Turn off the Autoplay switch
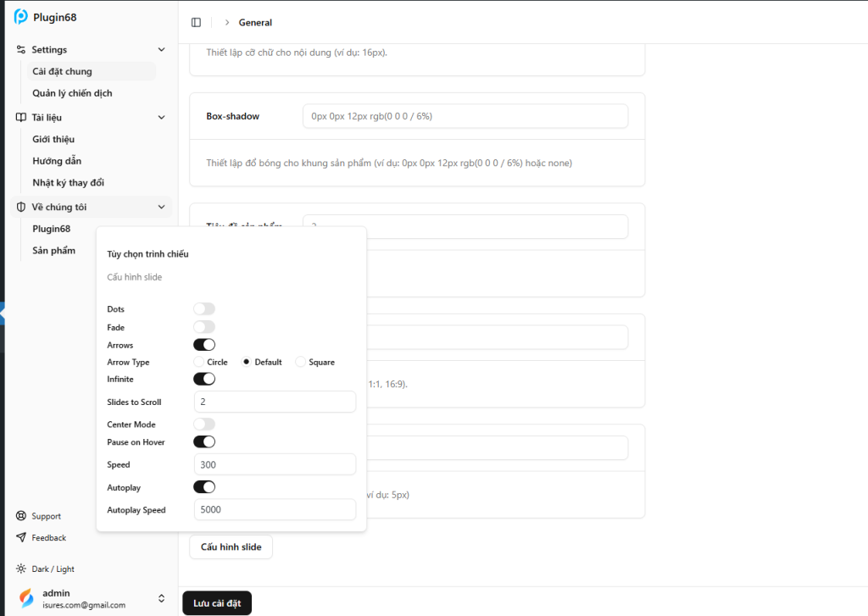 pyautogui.click(x=204, y=487)
